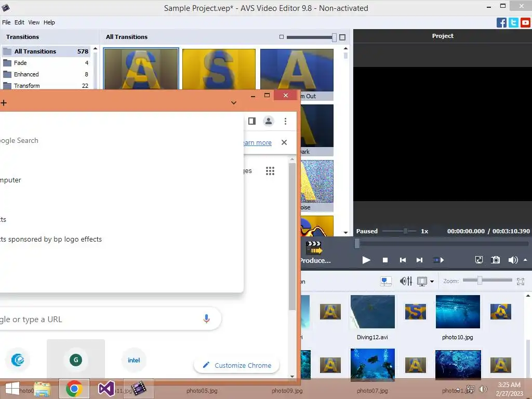Select the Fade transitions folder
The image size is (532, 399).
[46, 63]
